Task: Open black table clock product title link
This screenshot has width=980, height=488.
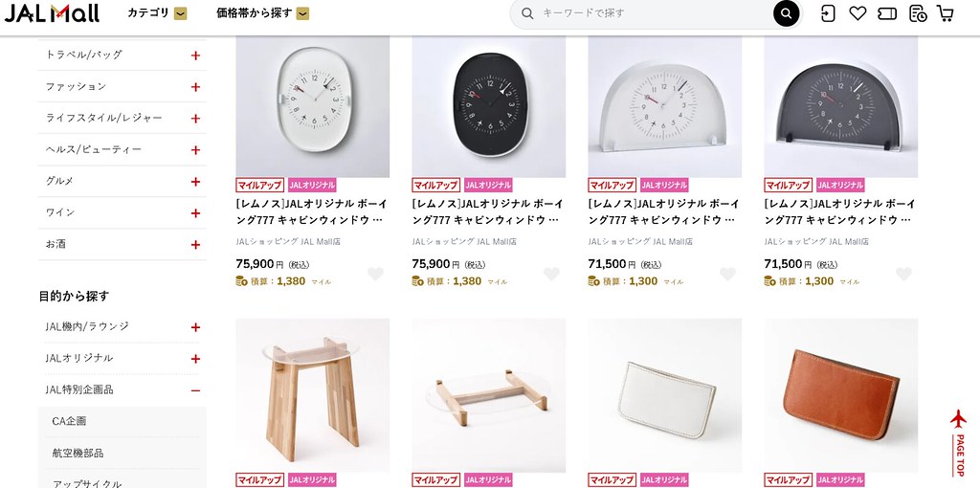Action: (x=840, y=211)
